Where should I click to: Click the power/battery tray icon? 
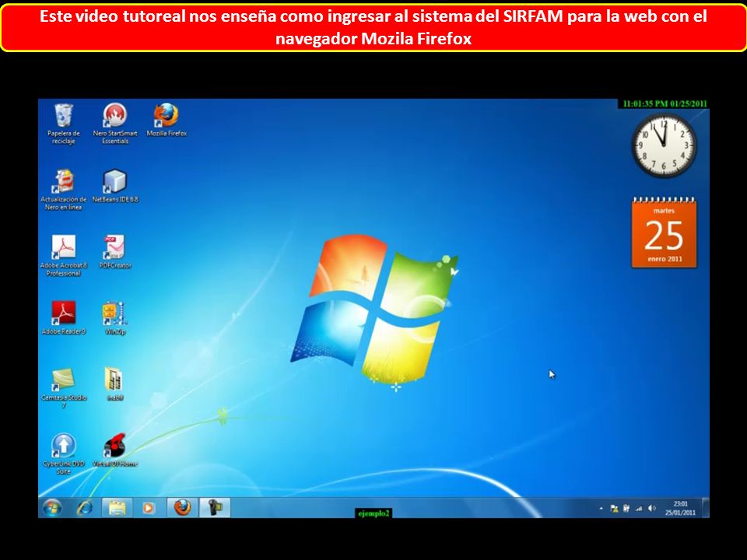626,509
